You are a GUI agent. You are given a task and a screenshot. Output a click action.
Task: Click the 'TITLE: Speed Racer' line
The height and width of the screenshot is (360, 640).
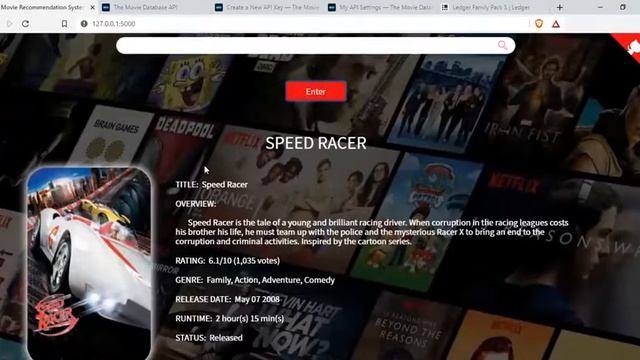click(211, 184)
